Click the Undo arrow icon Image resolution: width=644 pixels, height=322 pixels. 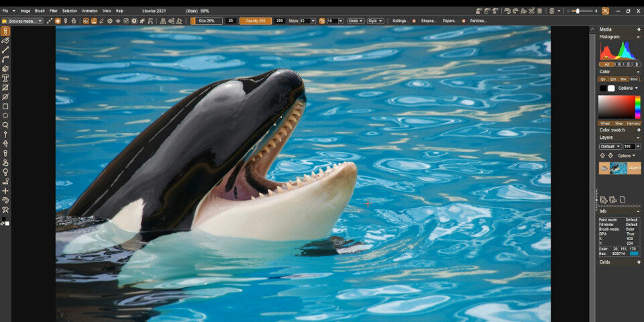508,11
